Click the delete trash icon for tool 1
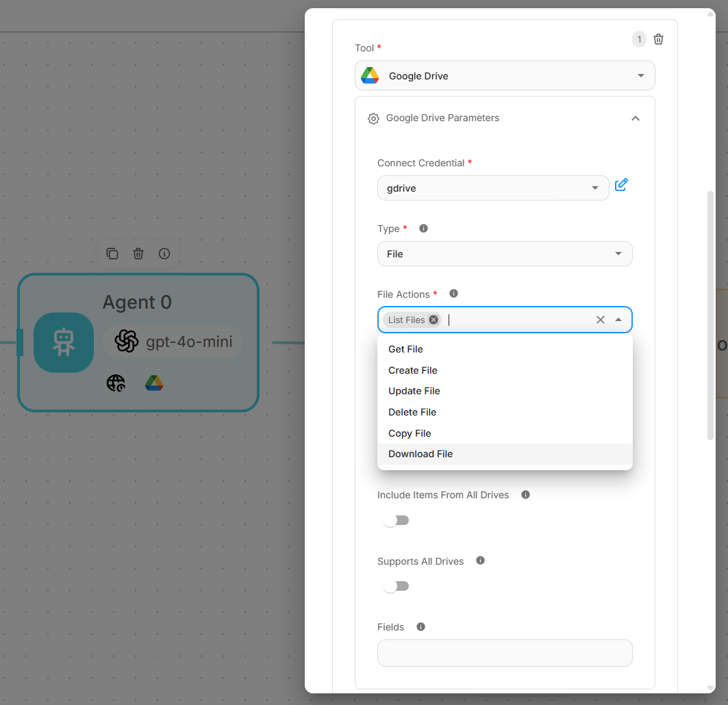The image size is (728, 705). click(658, 40)
